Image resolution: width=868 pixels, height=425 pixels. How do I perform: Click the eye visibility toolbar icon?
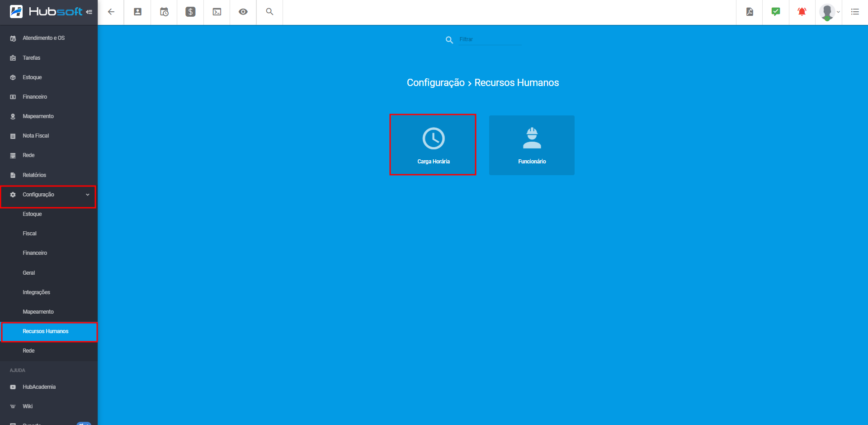point(243,12)
